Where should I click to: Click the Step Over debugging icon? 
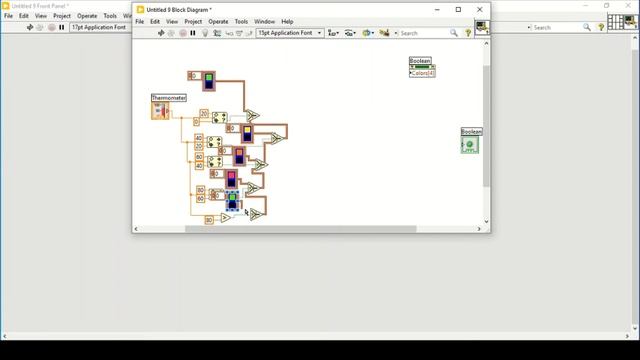pos(239,33)
